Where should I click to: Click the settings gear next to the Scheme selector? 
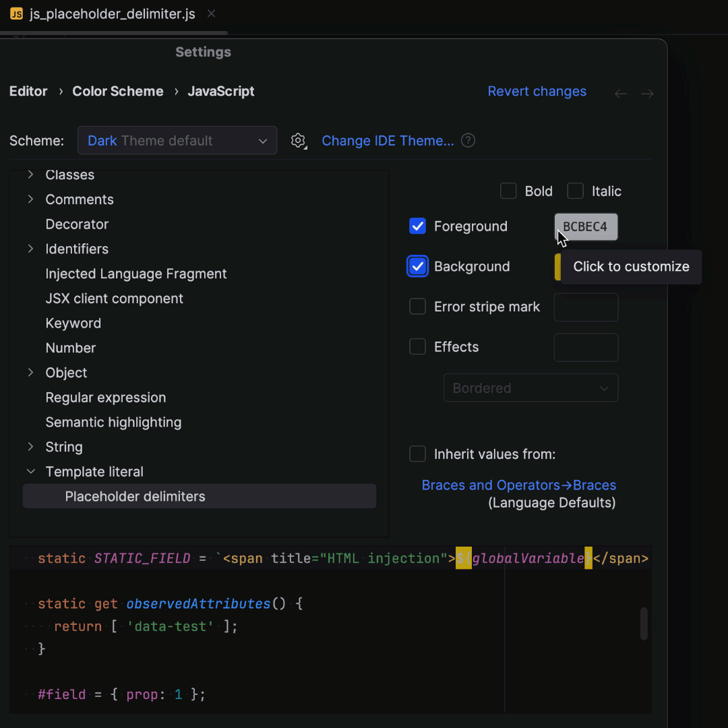[299, 140]
